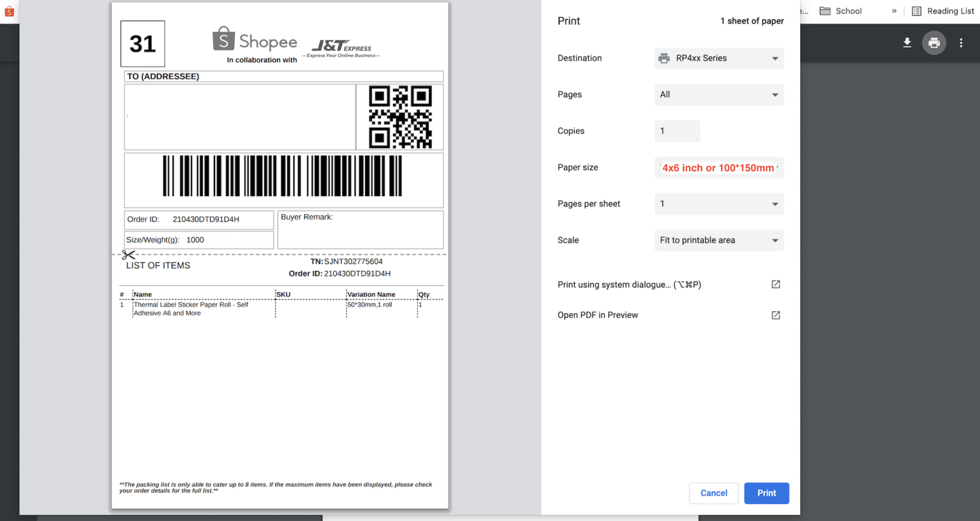
Task: Click the download PDF icon
Action: (x=907, y=43)
